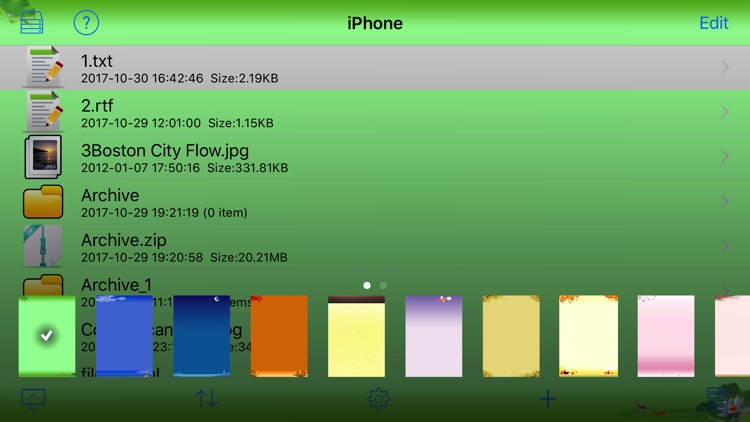This screenshot has width=750, height=422.
Task: Choose the gold khaki theme
Action: 511,336
